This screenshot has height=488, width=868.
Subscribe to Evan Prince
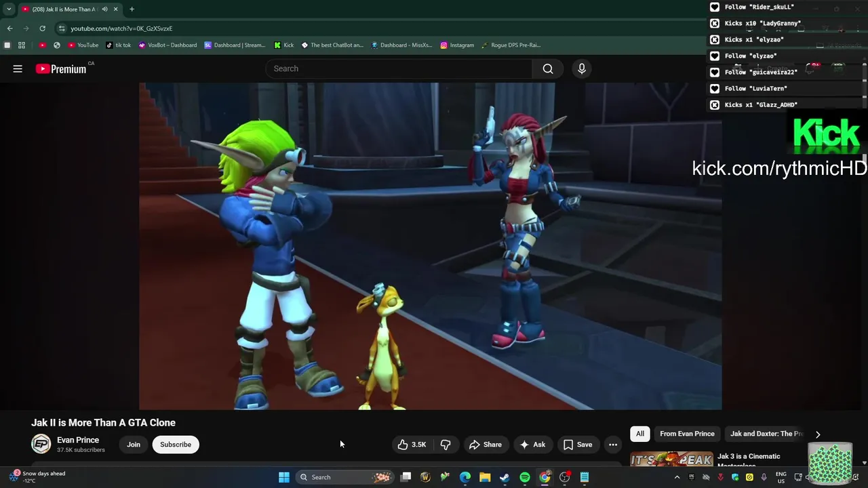coord(176,445)
